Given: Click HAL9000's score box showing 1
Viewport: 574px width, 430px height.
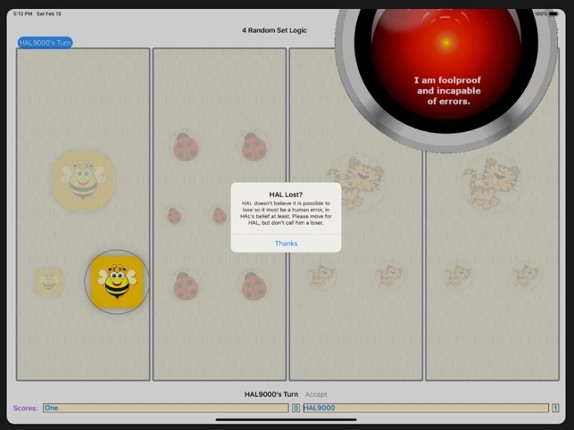Looking at the screenshot, I should [555, 408].
